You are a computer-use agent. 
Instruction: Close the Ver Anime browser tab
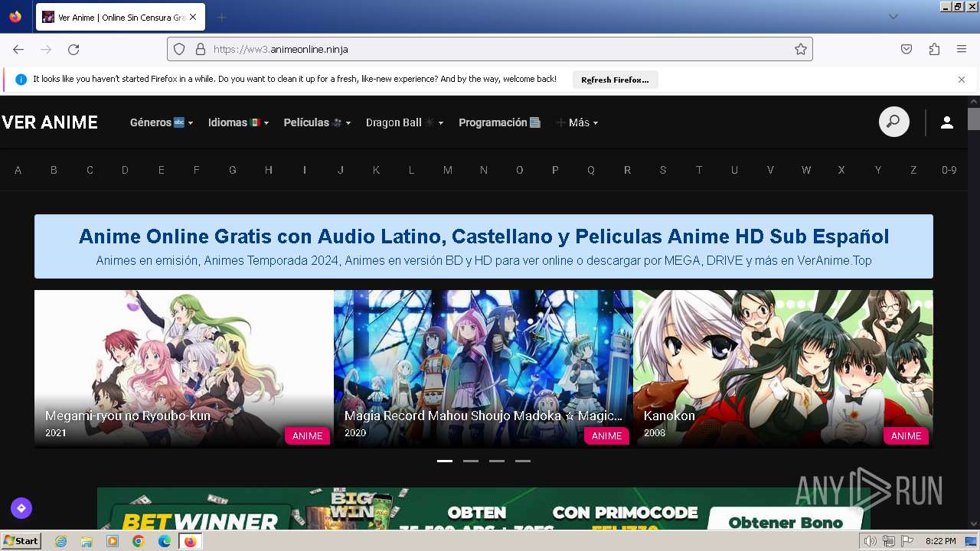pyautogui.click(x=192, y=17)
